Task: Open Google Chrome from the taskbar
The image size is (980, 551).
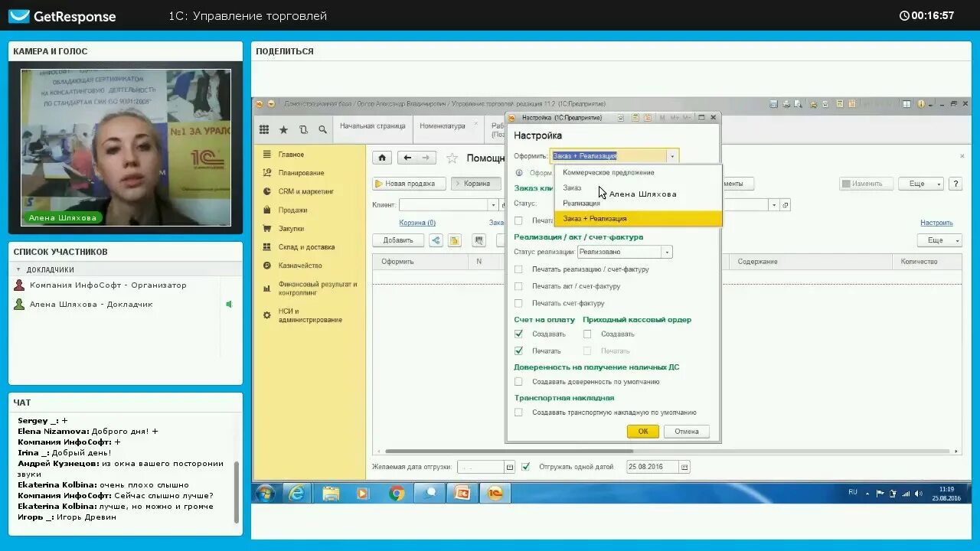Action: (397, 493)
